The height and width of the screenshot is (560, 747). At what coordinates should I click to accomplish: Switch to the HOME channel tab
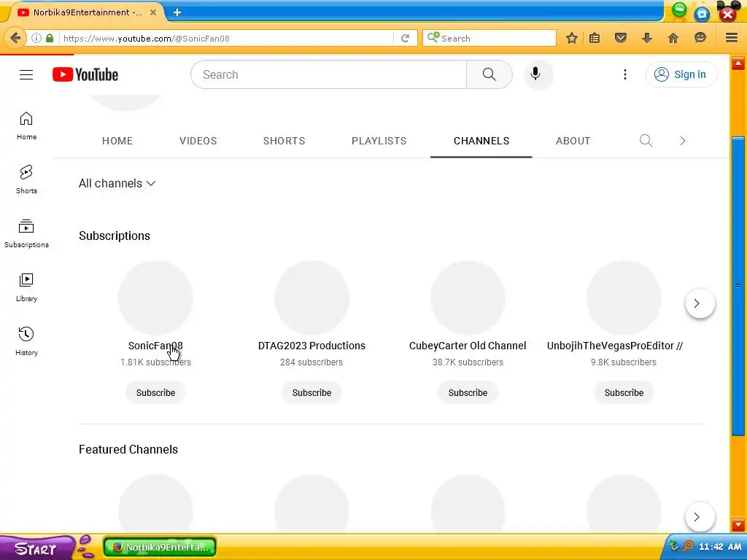click(x=117, y=141)
